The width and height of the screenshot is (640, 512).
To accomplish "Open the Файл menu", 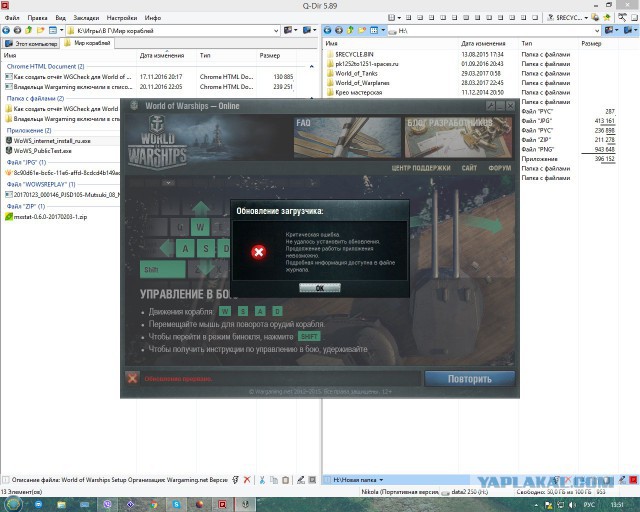I will click(x=12, y=18).
